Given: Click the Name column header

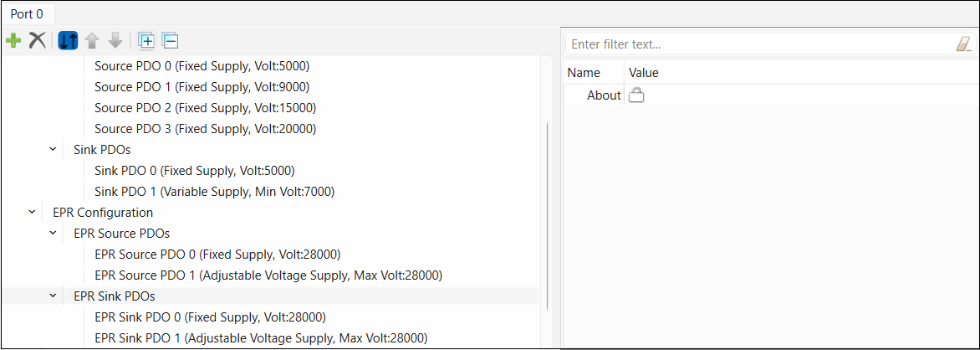Looking at the screenshot, I should (x=584, y=73).
